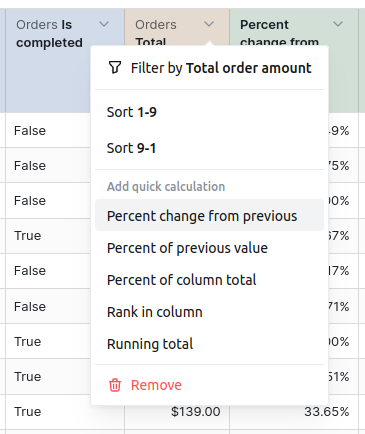Add Rank in column calculation
Image resolution: width=365 pixels, height=434 pixels.
click(209, 312)
